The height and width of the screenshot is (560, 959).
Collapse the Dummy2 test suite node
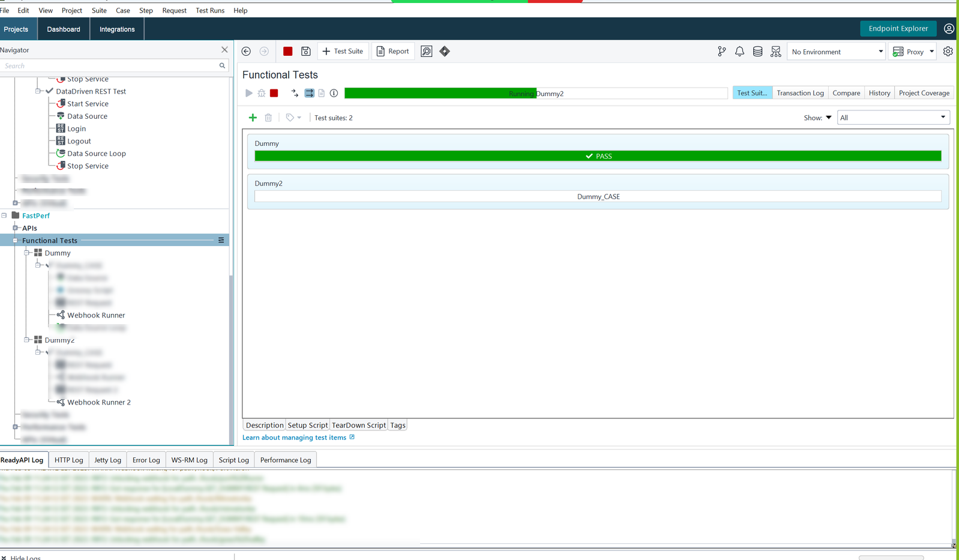pyautogui.click(x=27, y=340)
